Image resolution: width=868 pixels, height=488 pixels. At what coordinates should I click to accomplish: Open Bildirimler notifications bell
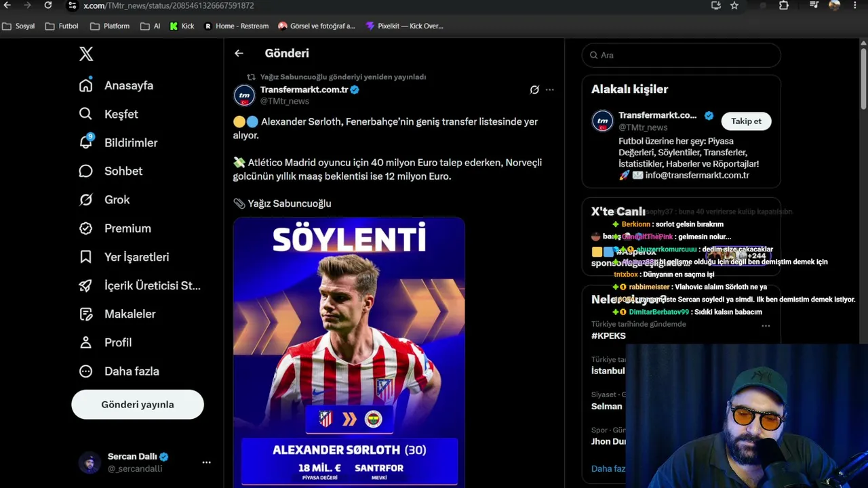coord(118,142)
